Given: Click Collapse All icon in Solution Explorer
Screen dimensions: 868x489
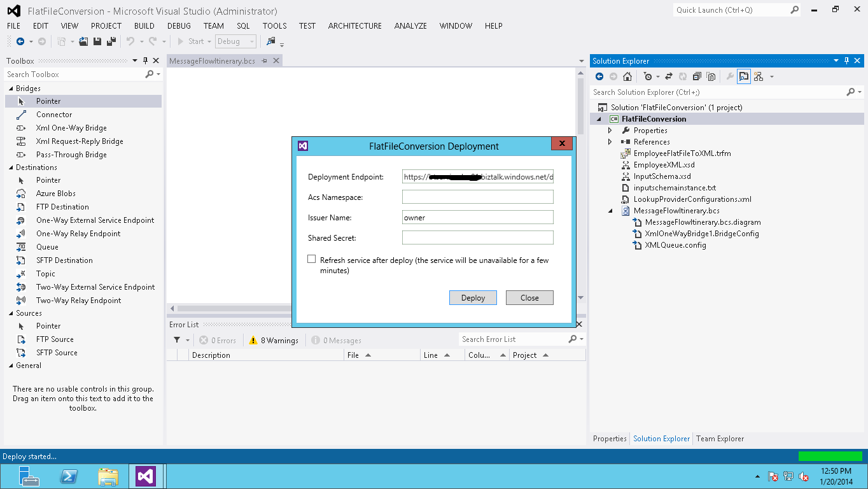Looking at the screenshot, I should [697, 76].
